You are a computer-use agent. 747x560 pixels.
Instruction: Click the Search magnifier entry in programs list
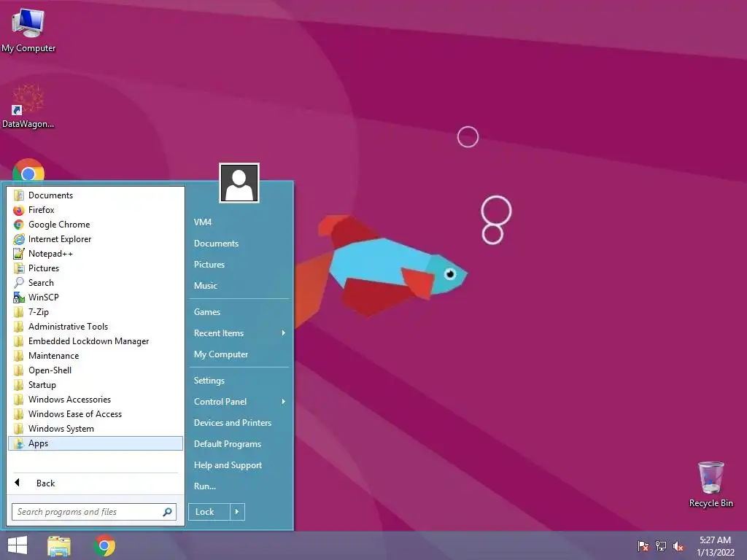96,283
